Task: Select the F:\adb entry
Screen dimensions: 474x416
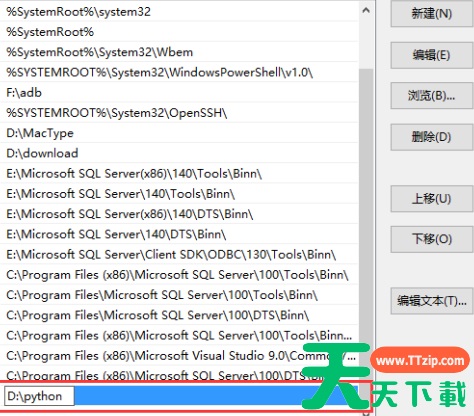Action: [x=179, y=93]
